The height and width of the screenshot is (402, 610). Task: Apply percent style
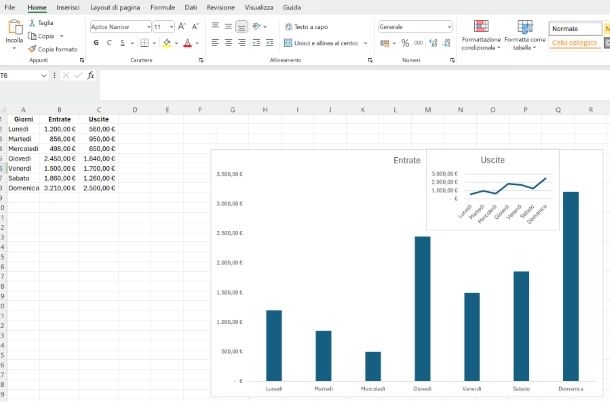[405, 43]
